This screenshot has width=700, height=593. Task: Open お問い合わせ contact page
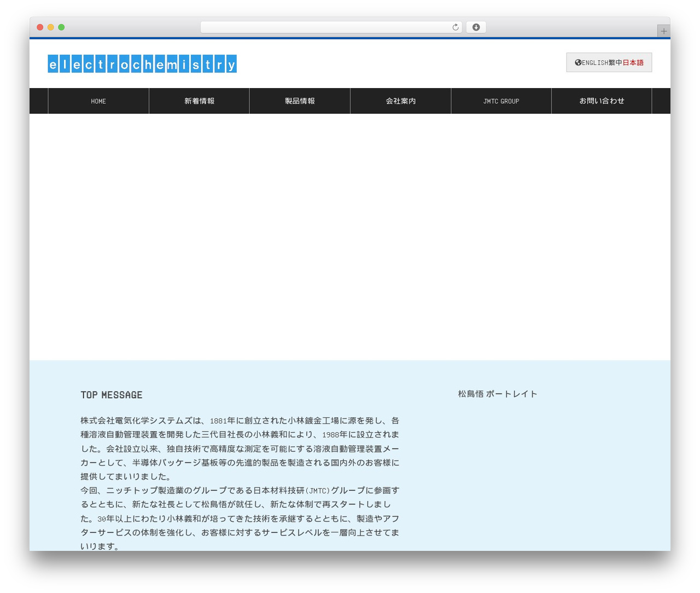[602, 101]
